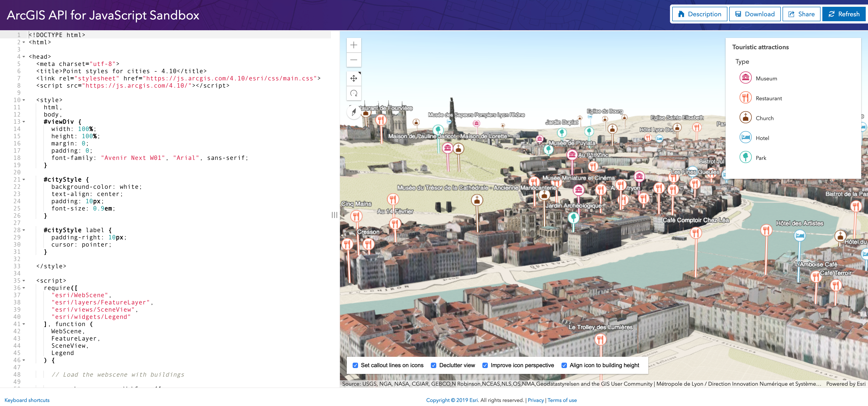Select the Café Terroir restaurant marker

[836, 285]
